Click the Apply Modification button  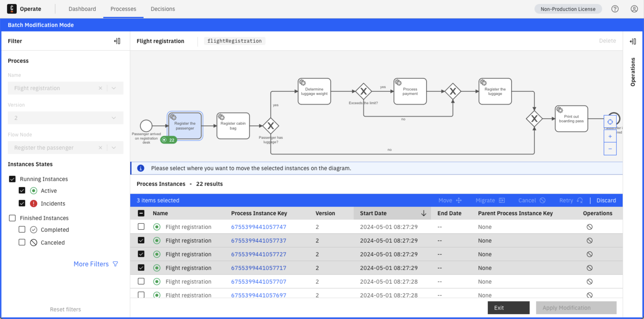pyautogui.click(x=567, y=308)
